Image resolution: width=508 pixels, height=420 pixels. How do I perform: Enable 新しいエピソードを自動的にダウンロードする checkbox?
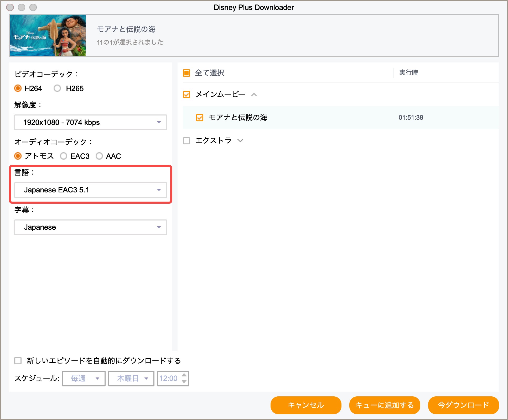point(18,361)
